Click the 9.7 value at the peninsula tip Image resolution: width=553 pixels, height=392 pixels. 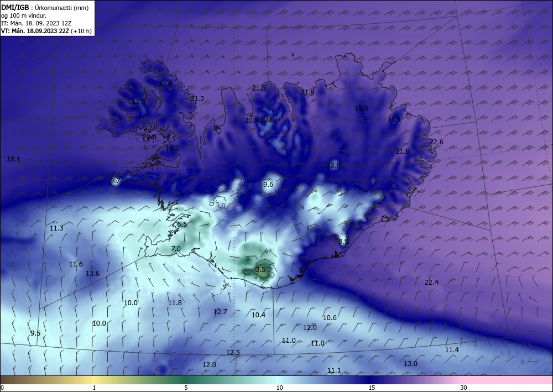click(x=116, y=181)
